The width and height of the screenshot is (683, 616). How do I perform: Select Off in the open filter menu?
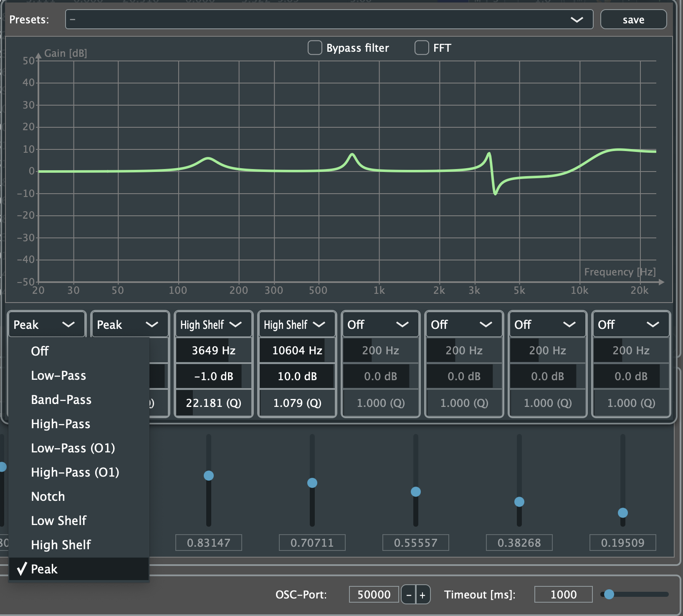tap(40, 351)
